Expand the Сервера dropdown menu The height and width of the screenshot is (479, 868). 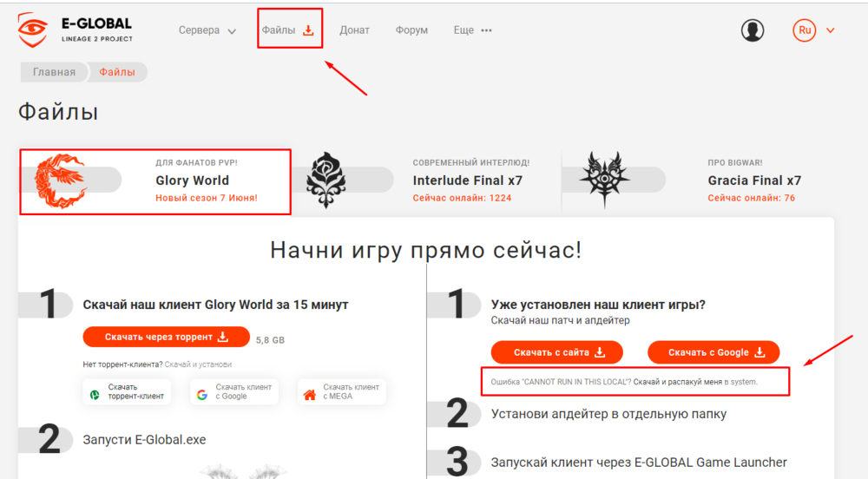207,30
